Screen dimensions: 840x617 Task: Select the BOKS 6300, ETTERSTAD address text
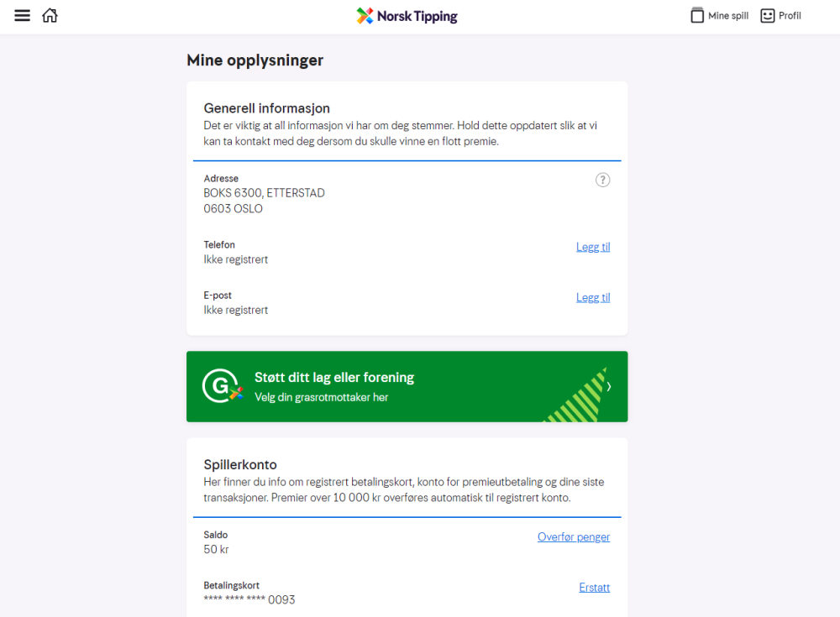click(x=265, y=193)
